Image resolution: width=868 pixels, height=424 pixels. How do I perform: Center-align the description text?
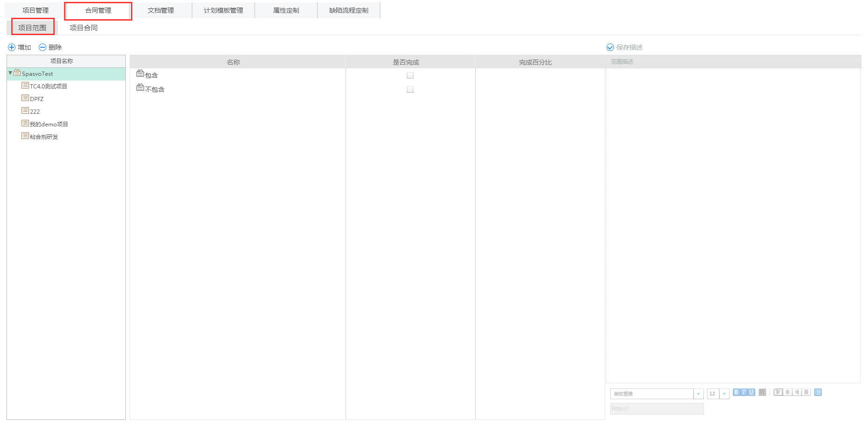[788, 392]
